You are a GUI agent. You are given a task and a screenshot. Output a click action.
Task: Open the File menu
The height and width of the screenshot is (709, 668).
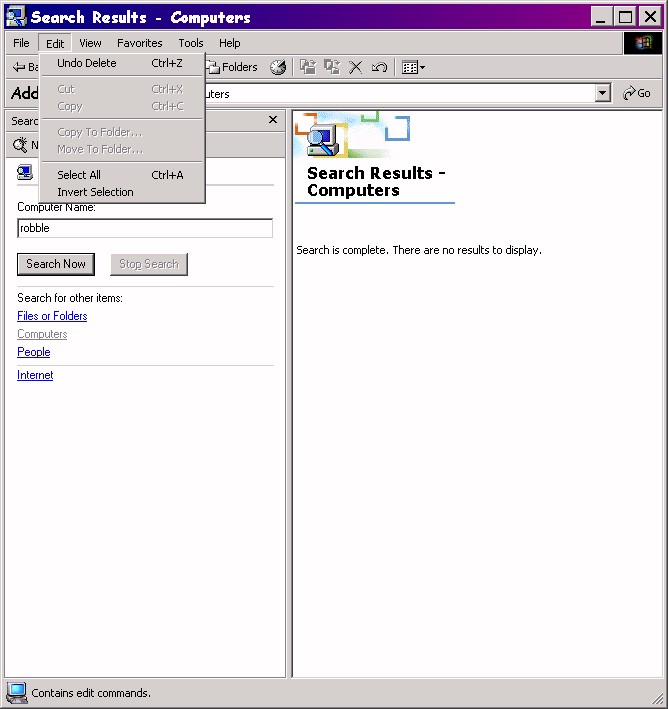click(x=21, y=43)
